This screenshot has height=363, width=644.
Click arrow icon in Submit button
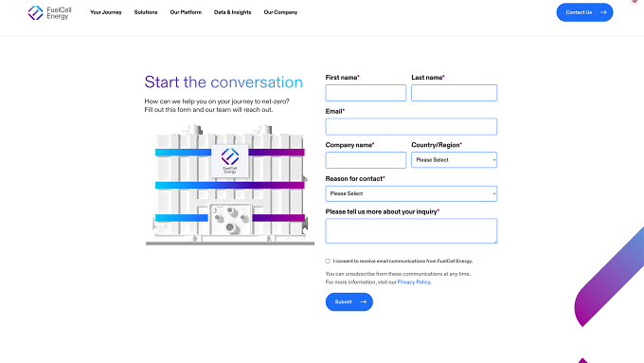pyautogui.click(x=363, y=301)
